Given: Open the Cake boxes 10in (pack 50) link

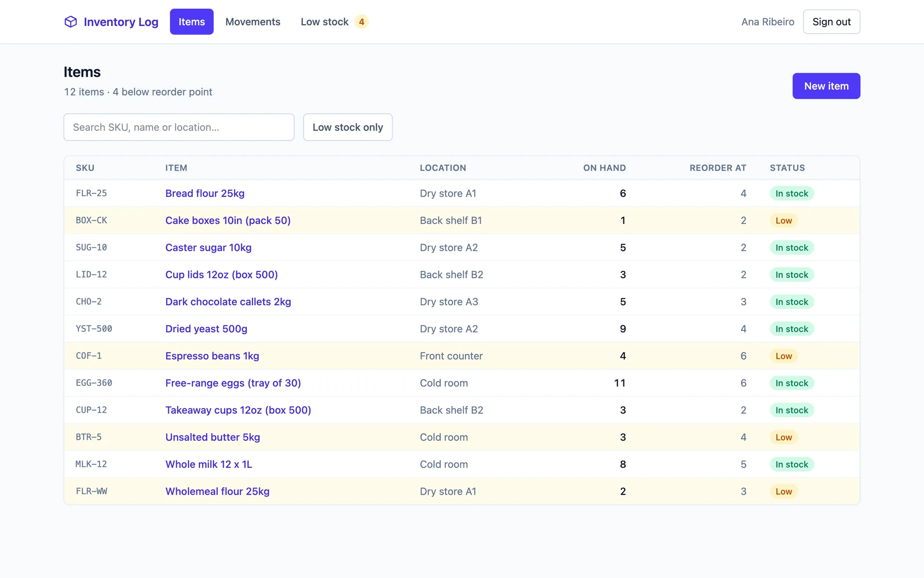Looking at the screenshot, I should coord(228,220).
